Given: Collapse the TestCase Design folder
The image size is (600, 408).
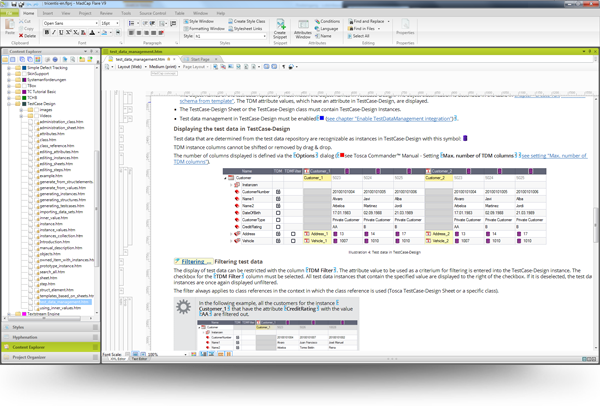Looking at the screenshot, I should coord(8,104).
